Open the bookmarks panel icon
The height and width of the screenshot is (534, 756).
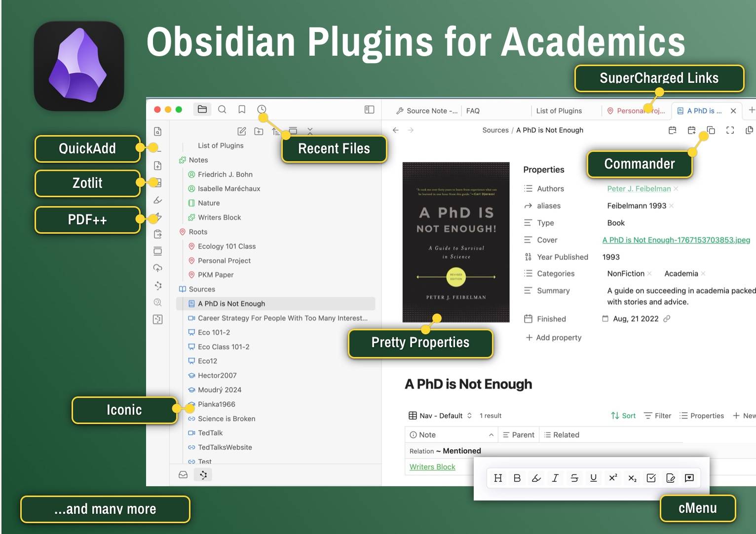pos(242,109)
